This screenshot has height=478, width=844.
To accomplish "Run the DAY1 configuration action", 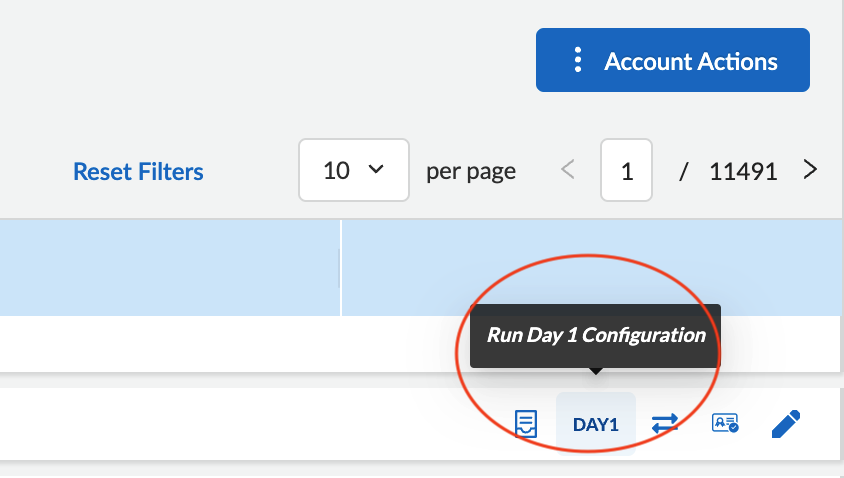I will 595,424.
